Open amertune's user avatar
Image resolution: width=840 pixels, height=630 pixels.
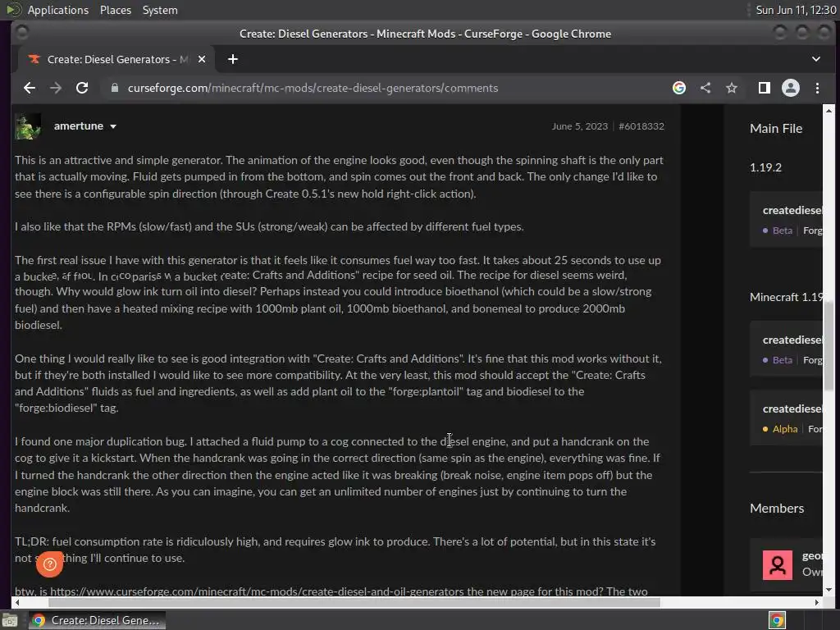tap(27, 126)
